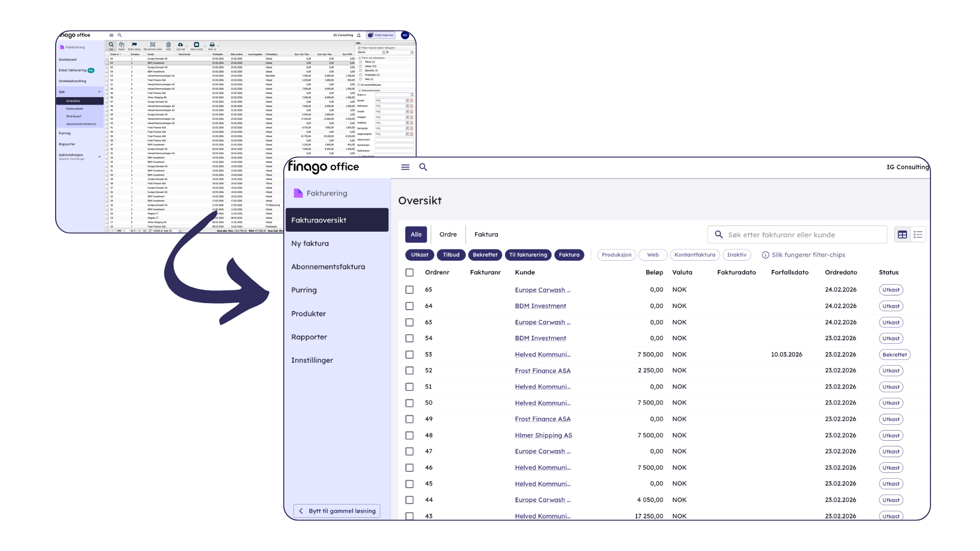Click Bytt til gammel løsning button
Image resolution: width=980 pixels, height=551 pixels.
pos(337,511)
